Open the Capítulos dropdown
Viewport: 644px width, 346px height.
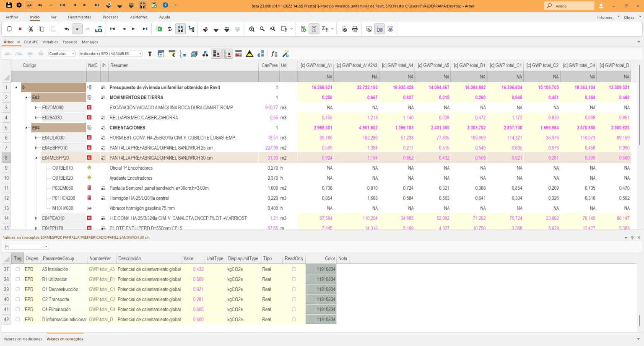point(62,54)
